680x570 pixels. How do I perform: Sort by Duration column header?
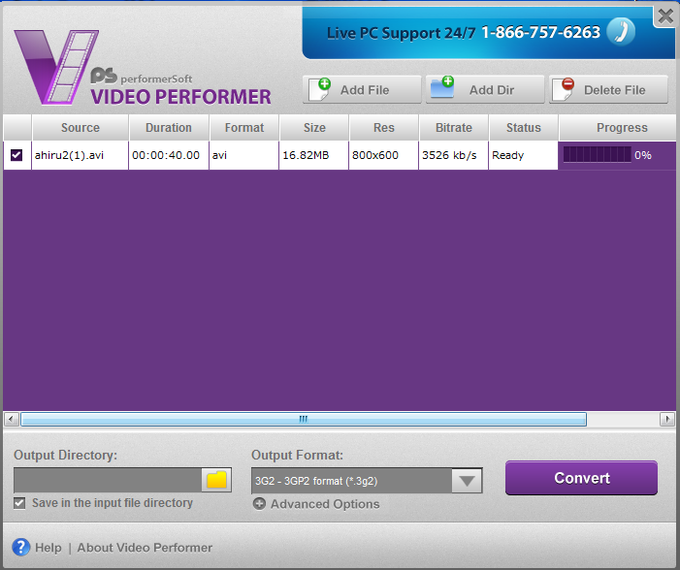point(169,128)
